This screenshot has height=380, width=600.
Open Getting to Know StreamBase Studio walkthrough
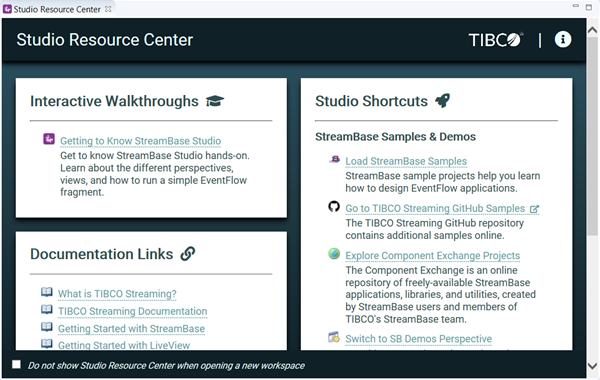click(140, 141)
